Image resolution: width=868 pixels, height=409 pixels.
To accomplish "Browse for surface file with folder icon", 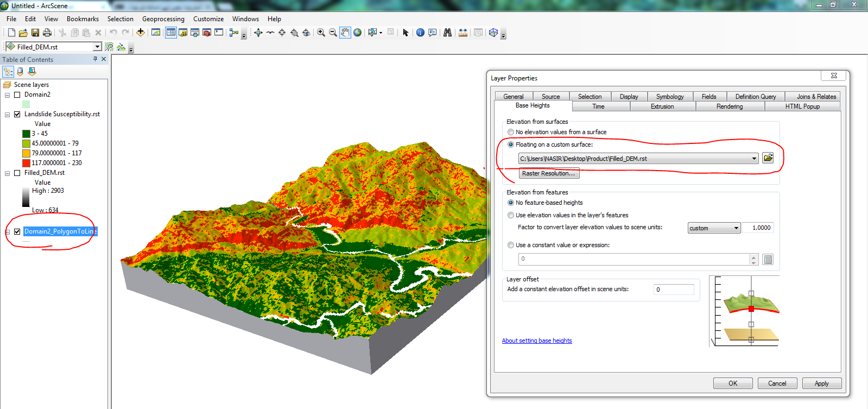I will [768, 158].
